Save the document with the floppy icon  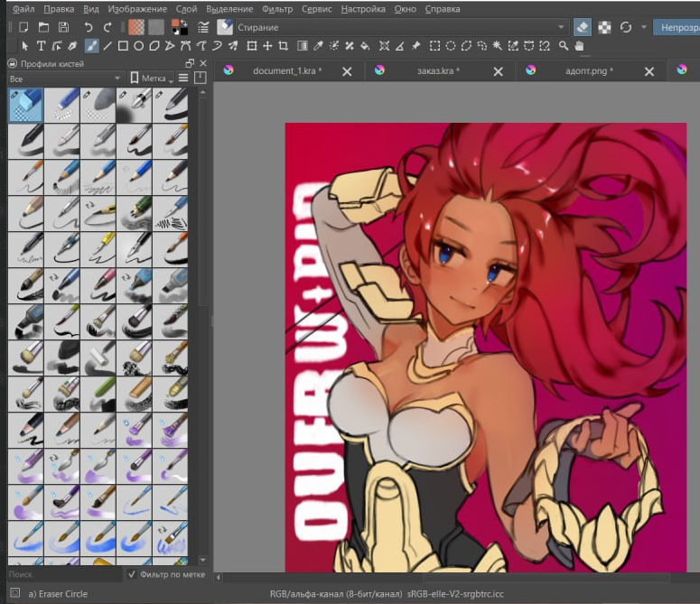[x=64, y=28]
